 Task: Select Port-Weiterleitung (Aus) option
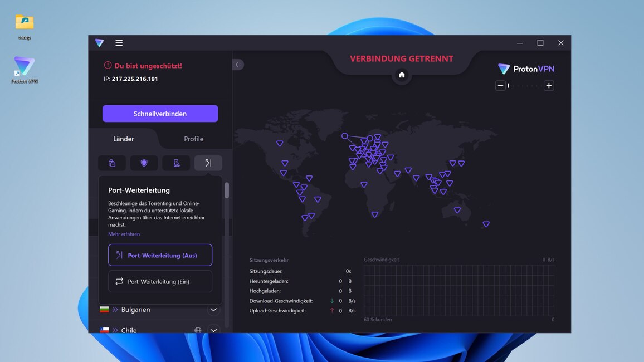tap(160, 255)
